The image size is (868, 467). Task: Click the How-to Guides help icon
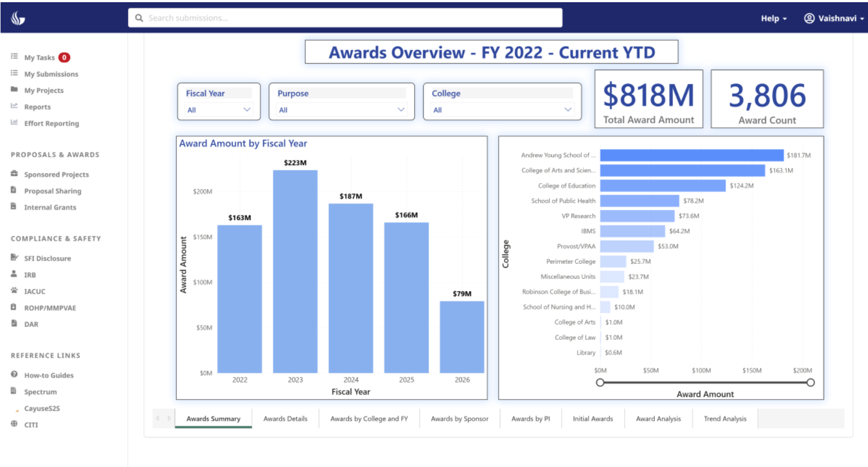point(14,374)
